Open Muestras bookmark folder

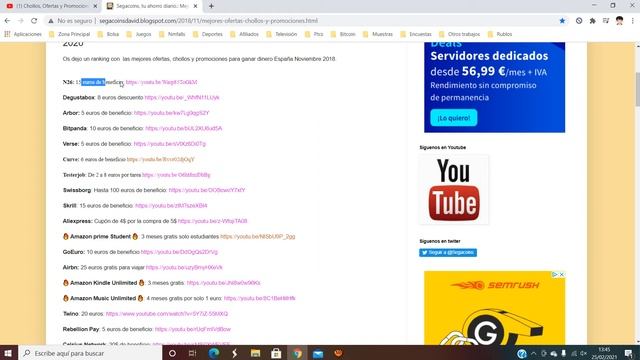(378, 34)
